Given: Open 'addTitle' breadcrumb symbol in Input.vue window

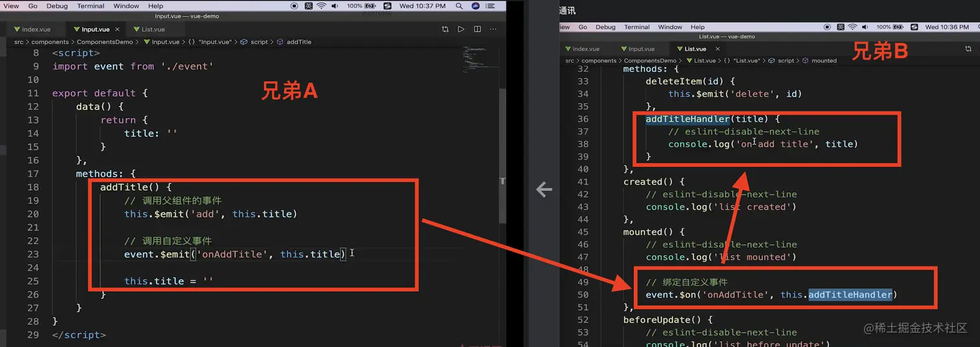Looking at the screenshot, I should (x=299, y=41).
